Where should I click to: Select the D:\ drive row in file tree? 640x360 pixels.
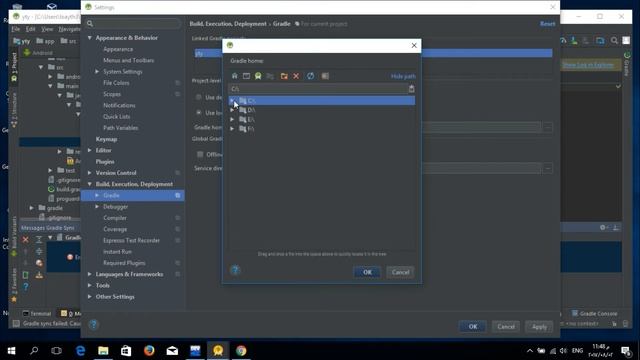click(x=322, y=110)
